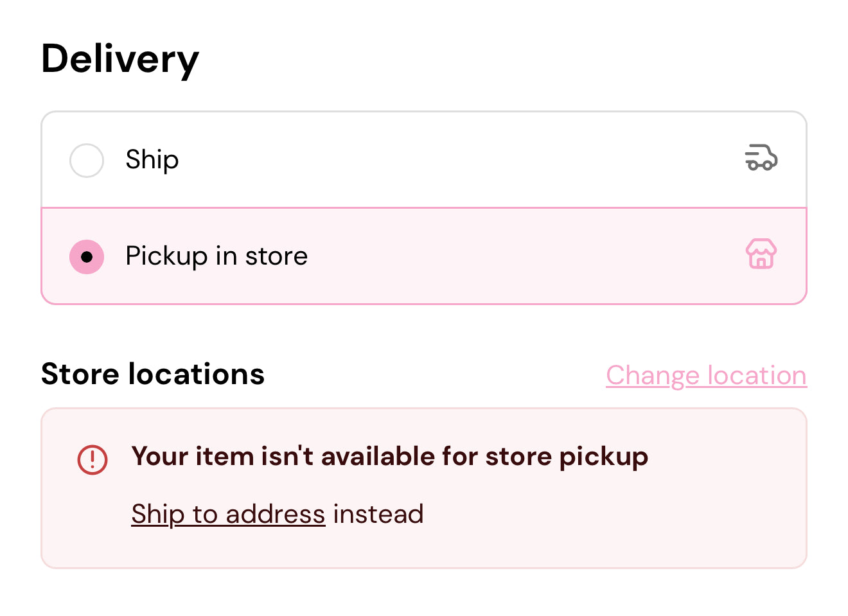
Task: Select the Ship radio button
Action: click(87, 160)
